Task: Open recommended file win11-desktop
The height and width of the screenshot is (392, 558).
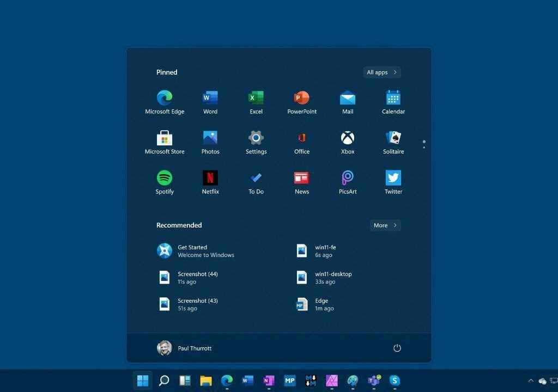Action: pyautogui.click(x=324, y=278)
